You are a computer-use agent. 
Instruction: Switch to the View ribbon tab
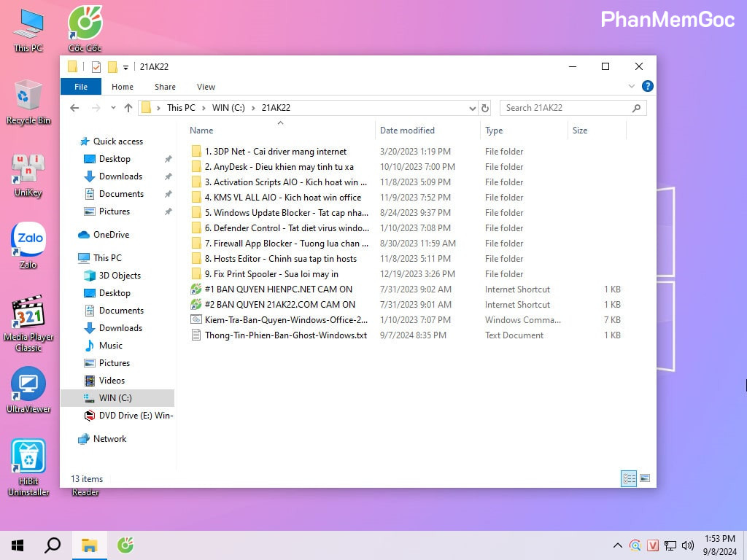pyautogui.click(x=206, y=87)
